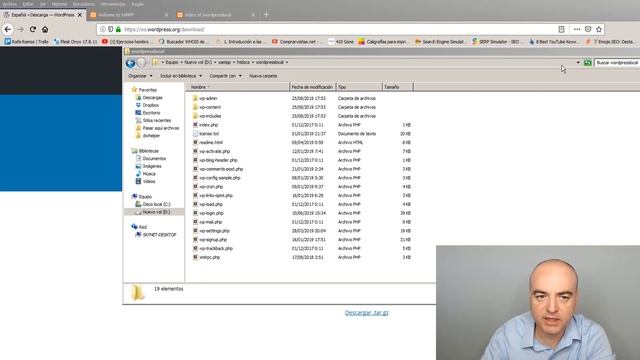Click the Pocket save icon

pos(588,29)
